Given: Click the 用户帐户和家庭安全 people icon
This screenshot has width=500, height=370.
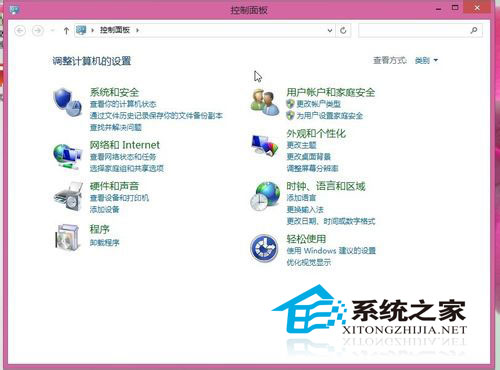Looking at the screenshot, I should [265, 102].
